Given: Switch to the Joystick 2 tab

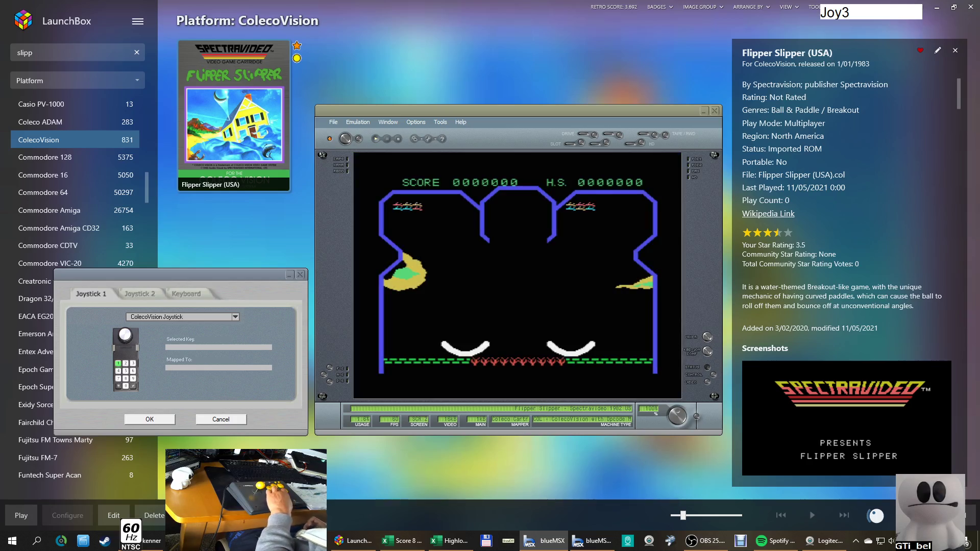Looking at the screenshot, I should 139,294.
